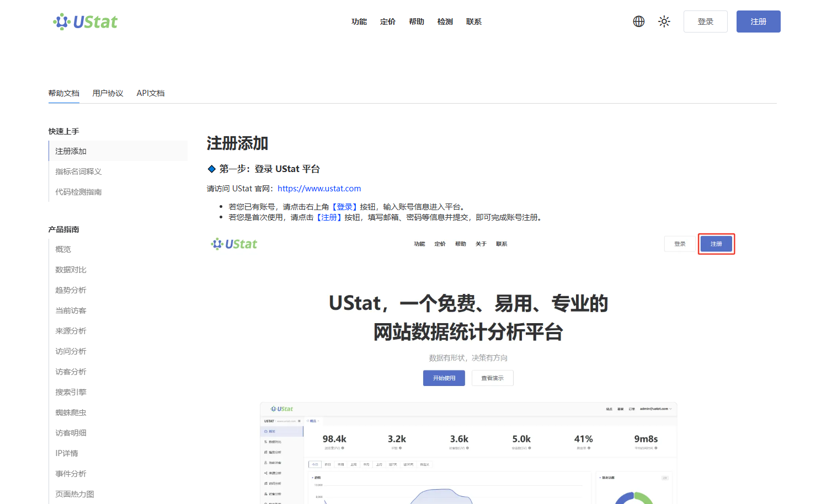Viewport: 816px width, 504px height.
Task: Open IP详情 in the sidebar
Action: (x=118, y=453)
